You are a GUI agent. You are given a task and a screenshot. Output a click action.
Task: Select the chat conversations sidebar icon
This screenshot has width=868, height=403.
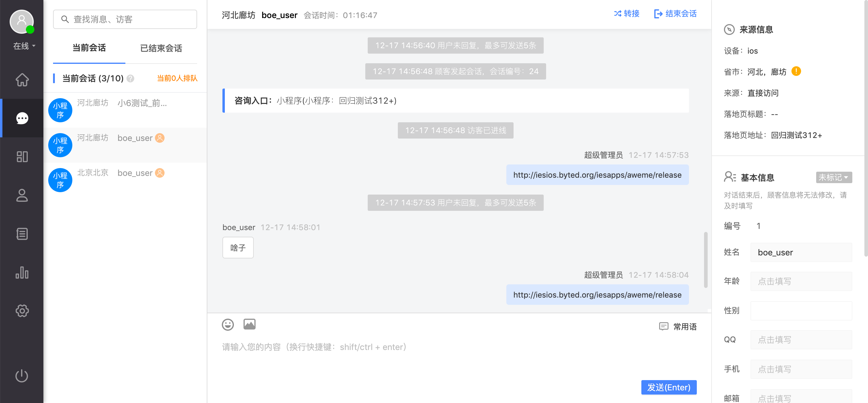[22, 118]
